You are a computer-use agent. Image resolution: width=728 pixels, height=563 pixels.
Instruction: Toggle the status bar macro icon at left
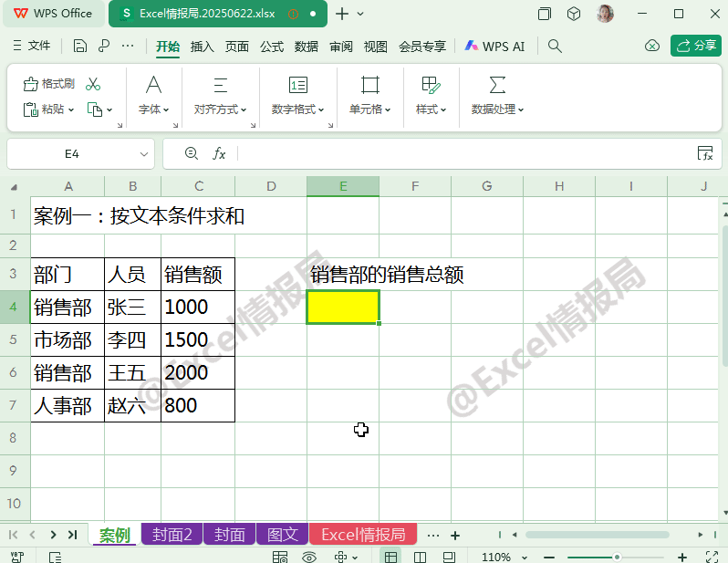point(17,557)
